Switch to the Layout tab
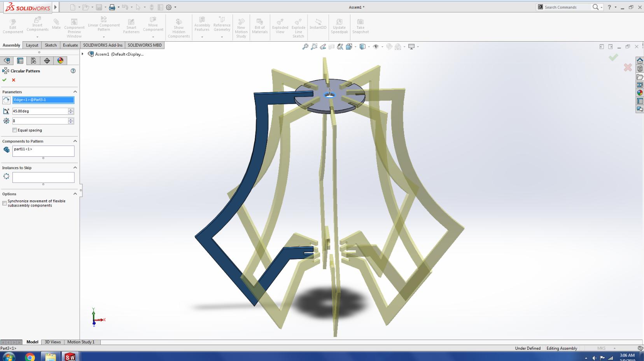Screen dimensions: 644x361 [32, 45]
